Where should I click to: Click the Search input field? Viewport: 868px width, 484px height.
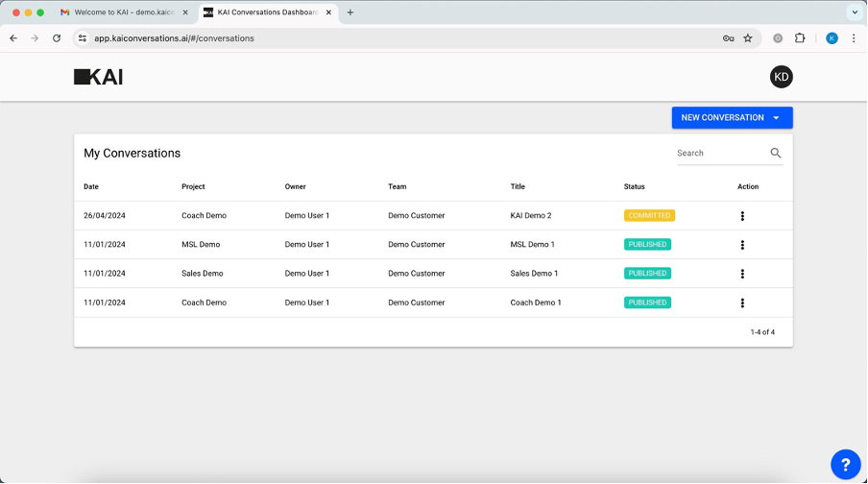coord(722,153)
